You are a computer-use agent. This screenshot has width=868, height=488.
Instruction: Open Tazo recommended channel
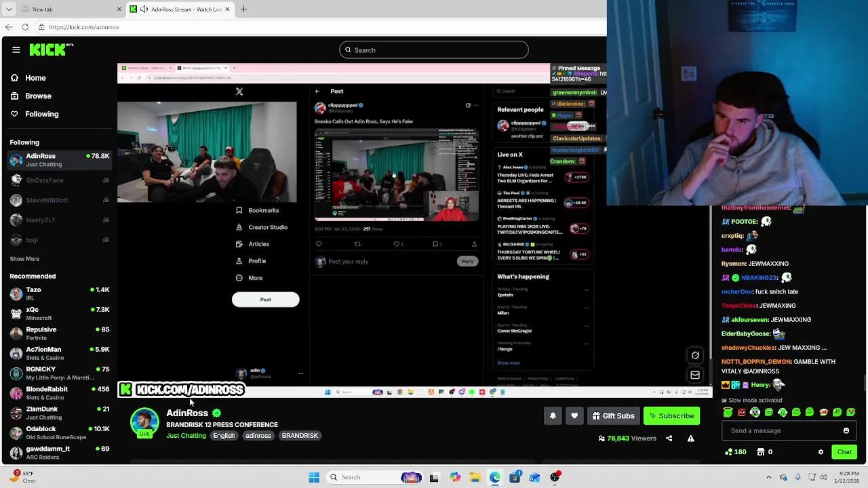point(59,293)
